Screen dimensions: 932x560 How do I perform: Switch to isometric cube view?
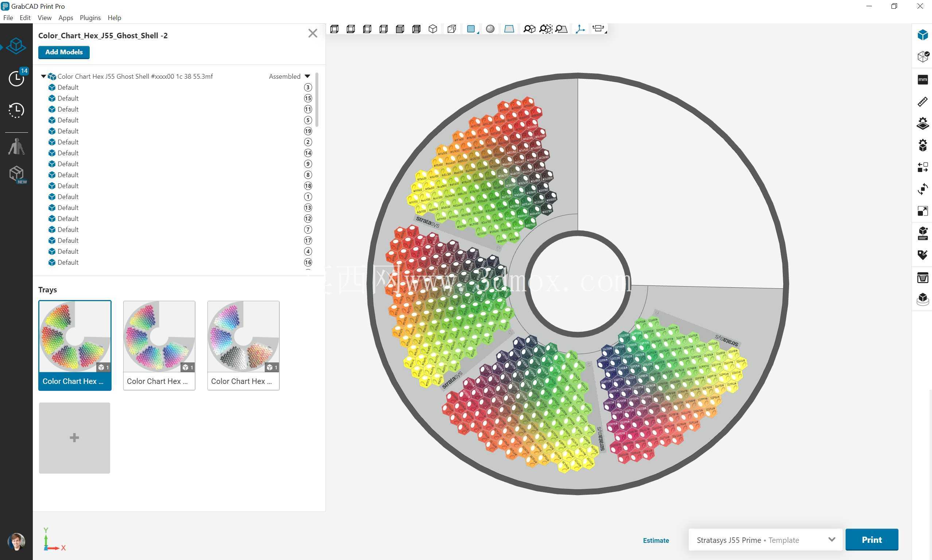[x=433, y=29]
